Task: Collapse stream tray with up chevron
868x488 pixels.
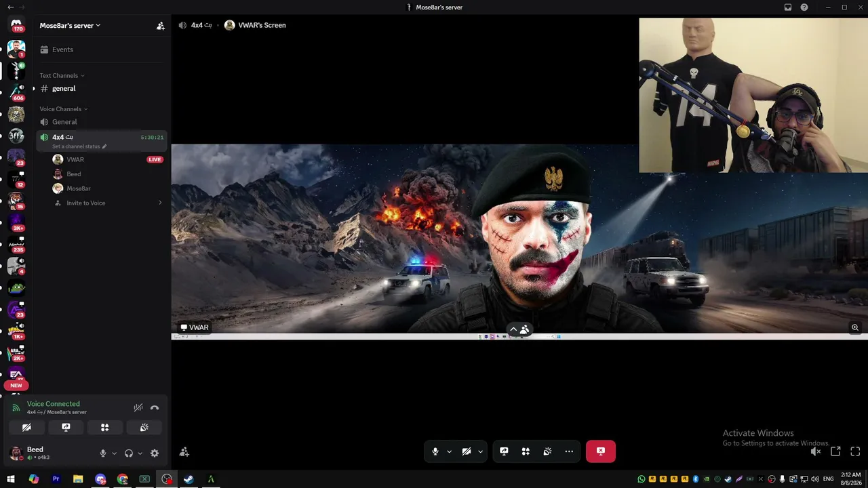Action: (x=513, y=329)
